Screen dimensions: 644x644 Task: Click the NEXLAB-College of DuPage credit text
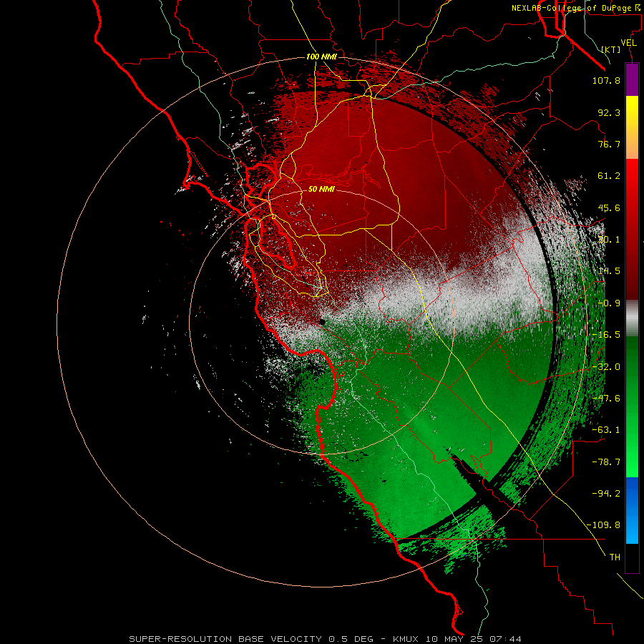tap(575, 8)
